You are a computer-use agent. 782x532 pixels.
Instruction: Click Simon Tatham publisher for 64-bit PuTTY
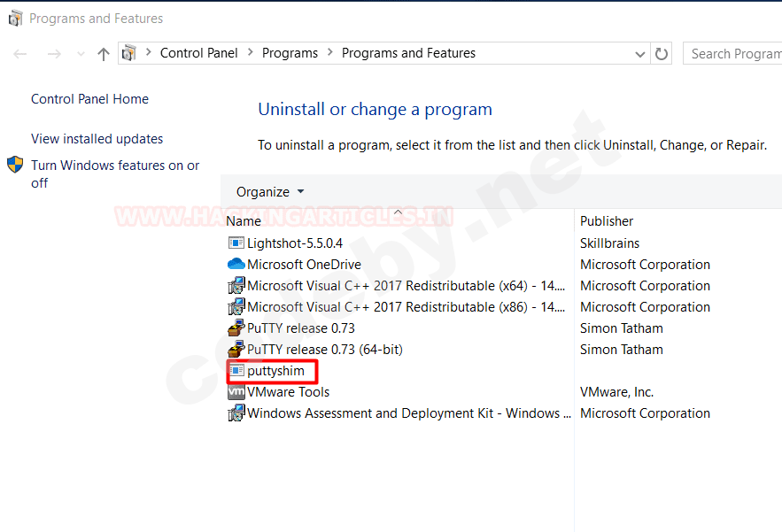coord(622,350)
